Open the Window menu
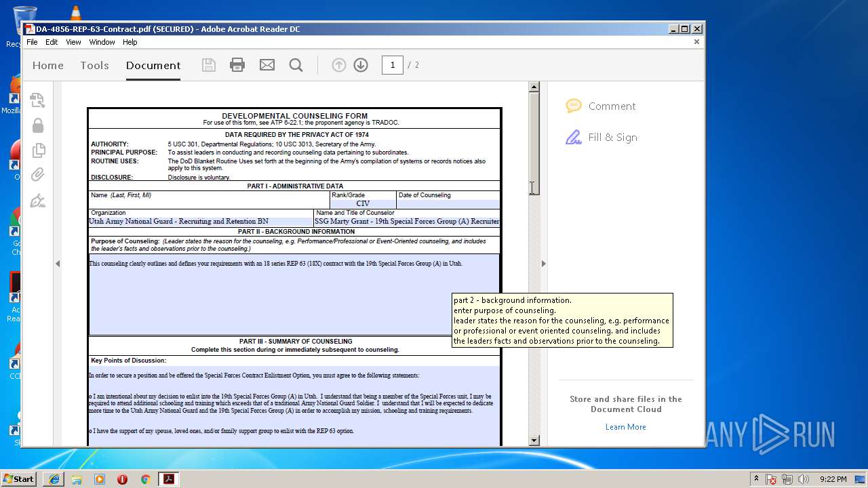Screen dimensions: 868x488 (102, 42)
